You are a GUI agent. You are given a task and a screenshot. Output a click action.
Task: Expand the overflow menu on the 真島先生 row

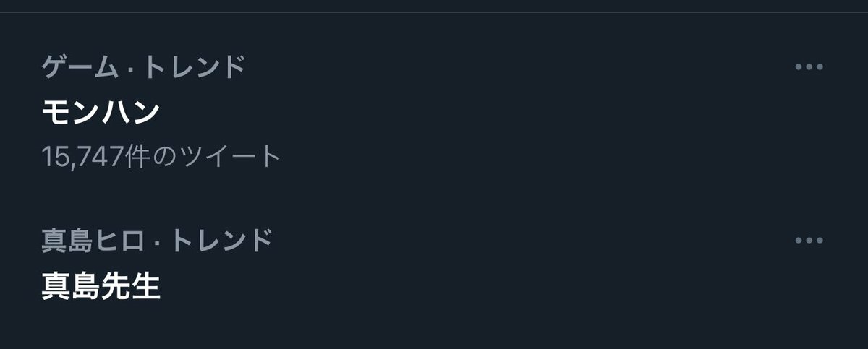pyautogui.click(x=809, y=241)
